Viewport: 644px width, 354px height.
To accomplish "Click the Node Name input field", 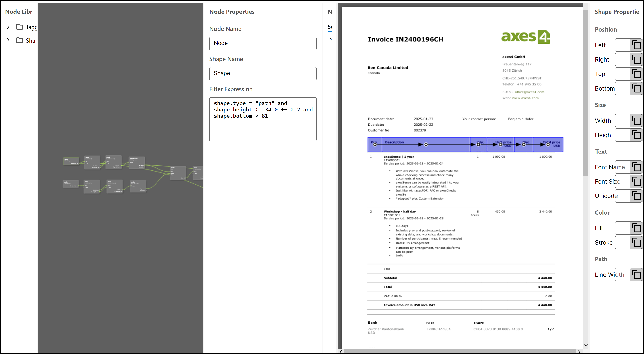I will click(x=263, y=43).
